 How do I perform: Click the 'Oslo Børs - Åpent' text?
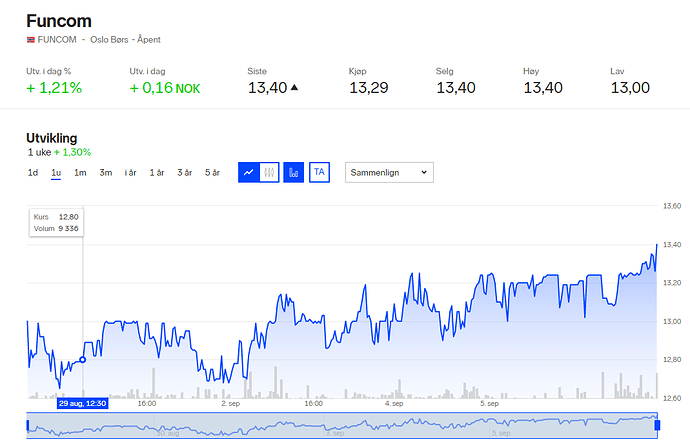click(125, 40)
